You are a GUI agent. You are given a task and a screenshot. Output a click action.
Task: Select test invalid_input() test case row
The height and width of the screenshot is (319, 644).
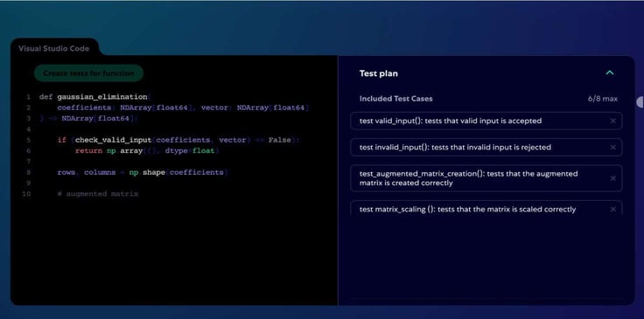[486, 147]
